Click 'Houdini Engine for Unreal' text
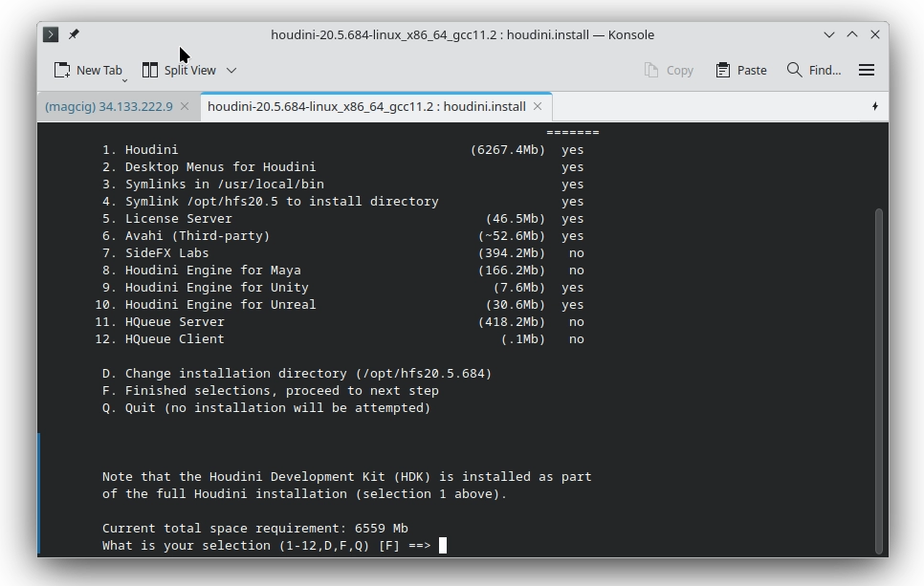This screenshot has width=924, height=586. (220, 305)
